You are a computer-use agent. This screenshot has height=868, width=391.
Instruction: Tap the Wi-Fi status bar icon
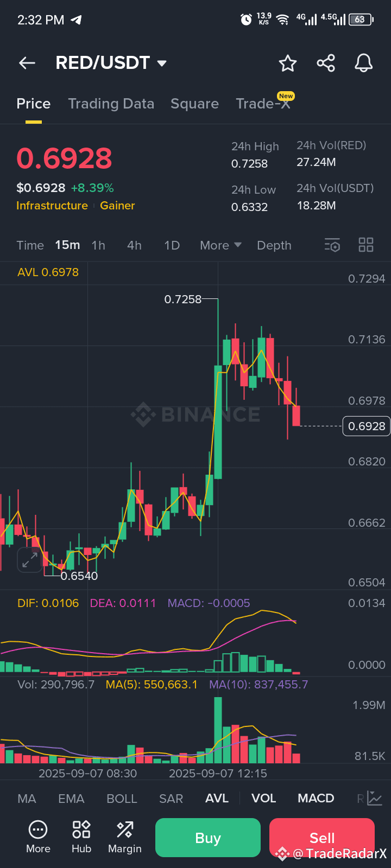pos(282,20)
